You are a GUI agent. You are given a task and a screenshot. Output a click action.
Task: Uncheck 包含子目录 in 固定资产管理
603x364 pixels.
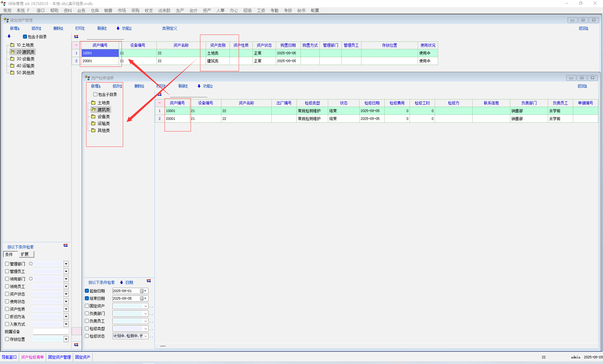(x=25, y=37)
